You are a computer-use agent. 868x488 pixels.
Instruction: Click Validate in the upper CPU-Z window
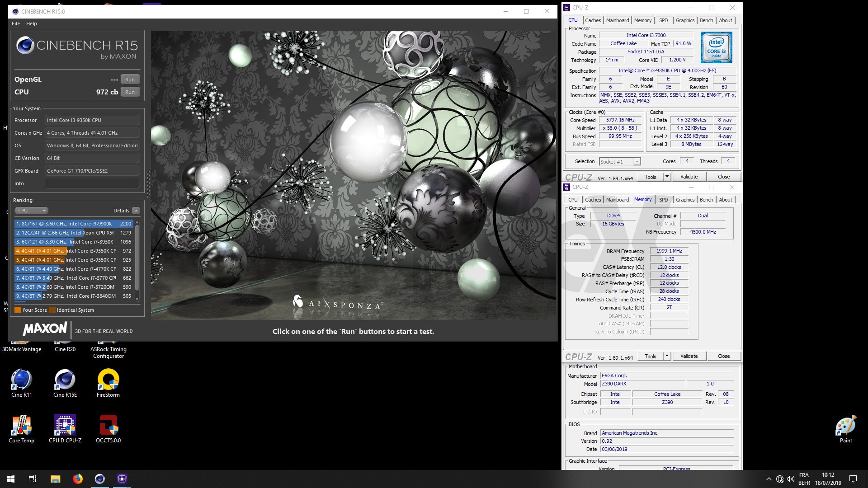click(689, 177)
